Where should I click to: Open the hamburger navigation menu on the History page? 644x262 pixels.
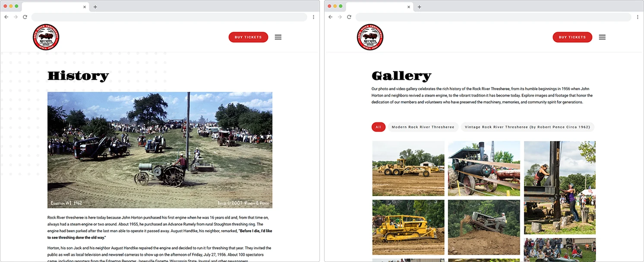click(x=278, y=37)
